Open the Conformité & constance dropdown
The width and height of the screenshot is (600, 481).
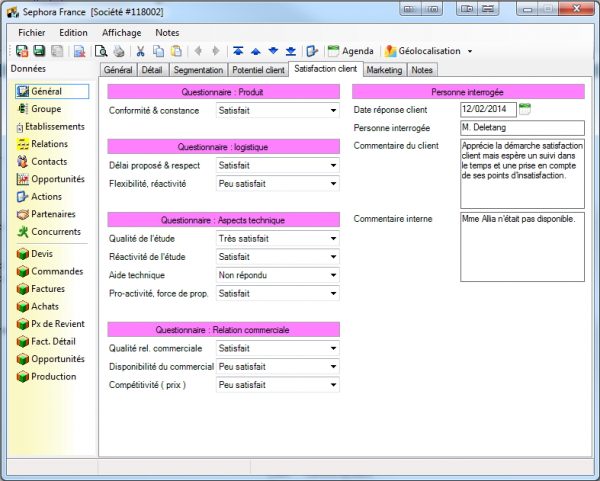278,111
